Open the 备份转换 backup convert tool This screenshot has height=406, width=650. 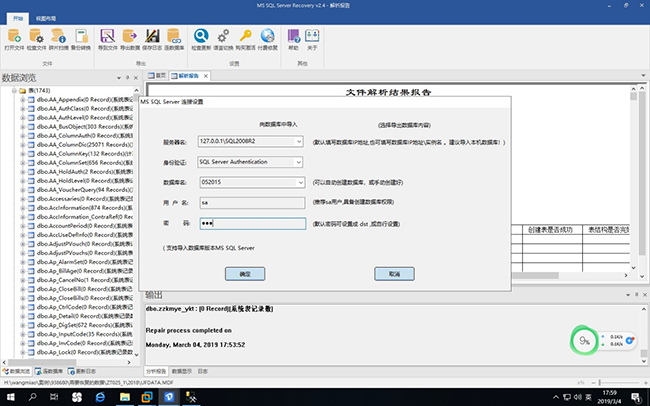(81, 40)
